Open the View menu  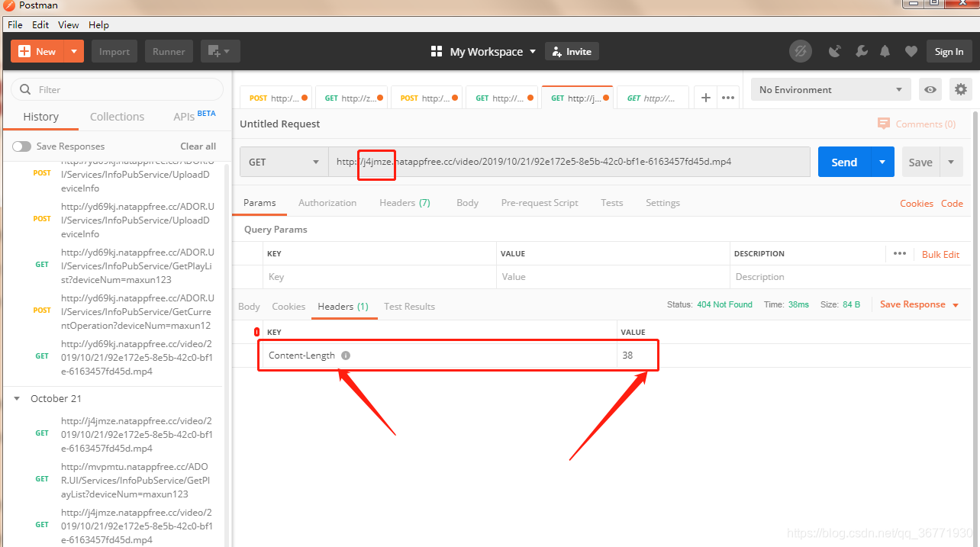pyautogui.click(x=69, y=25)
